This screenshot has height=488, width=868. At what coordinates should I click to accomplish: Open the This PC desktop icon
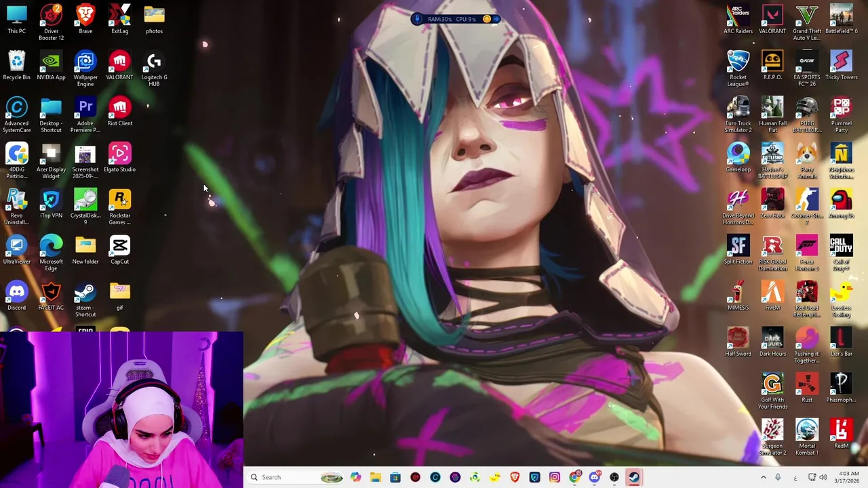tap(16, 19)
